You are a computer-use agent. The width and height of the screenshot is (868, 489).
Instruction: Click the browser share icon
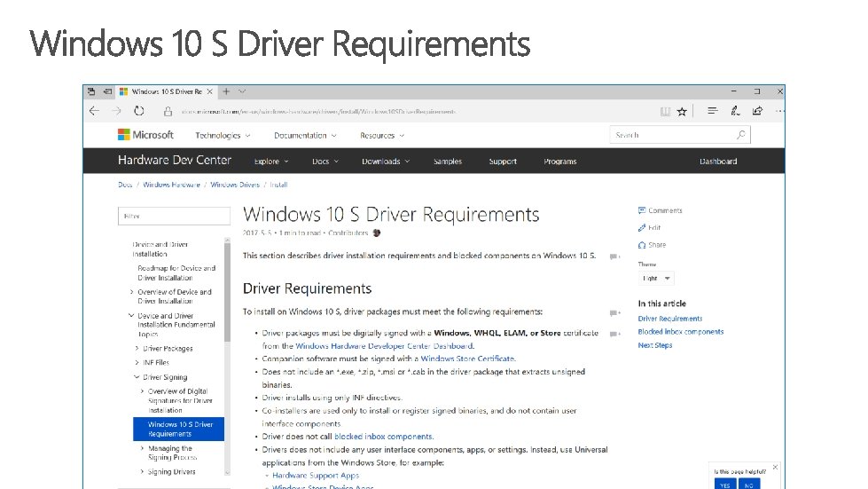point(757,111)
